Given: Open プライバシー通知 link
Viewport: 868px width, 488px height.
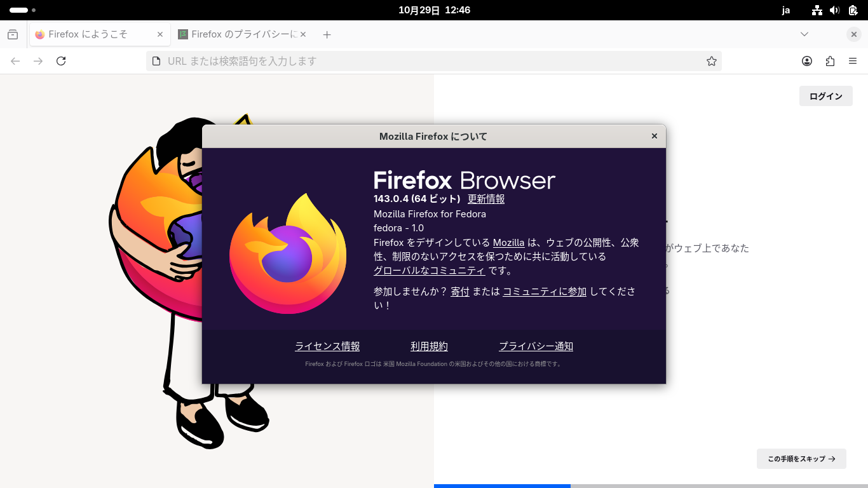Looking at the screenshot, I should 536,346.
